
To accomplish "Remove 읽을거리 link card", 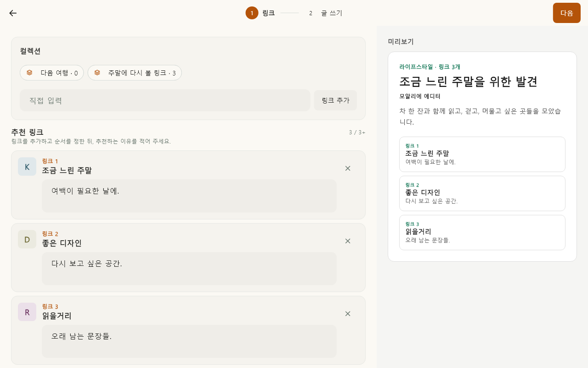I will pos(348,314).
